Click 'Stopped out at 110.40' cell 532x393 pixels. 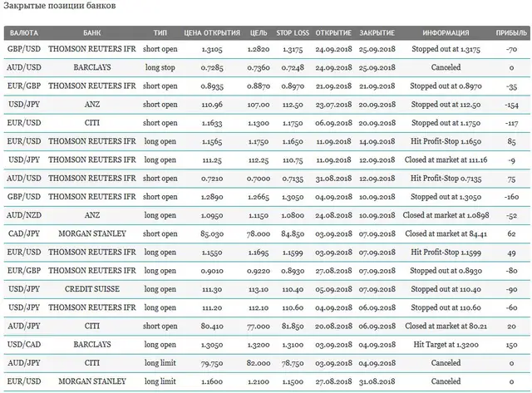446,289
